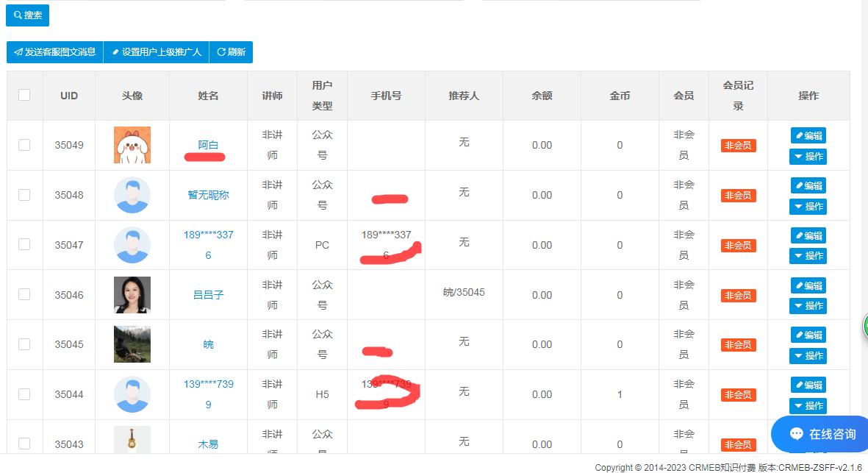The width and height of the screenshot is (868, 473).
Task: Click the 姓名 column header
Action: coord(208,96)
